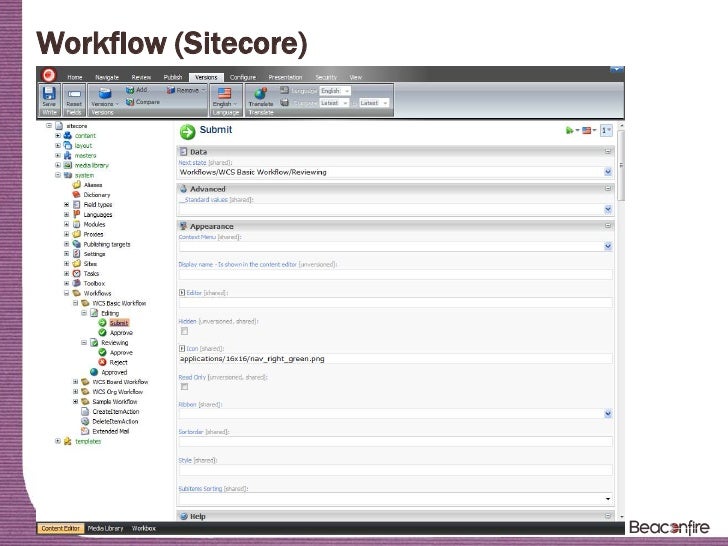The width and height of the screenshot is (728, 546).
Task: Click the media library picture icon
Action: [68, 165]
